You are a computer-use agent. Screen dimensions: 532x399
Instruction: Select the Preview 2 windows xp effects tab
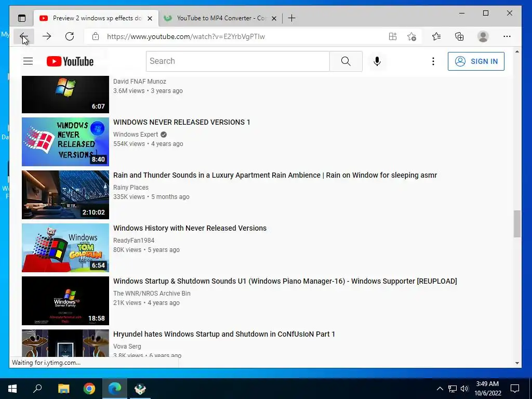[96, 18]
